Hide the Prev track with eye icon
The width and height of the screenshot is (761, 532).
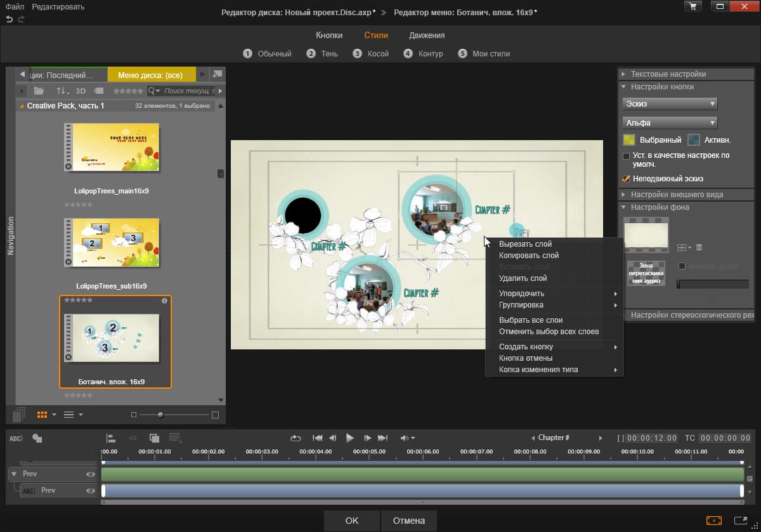[91, 474]
